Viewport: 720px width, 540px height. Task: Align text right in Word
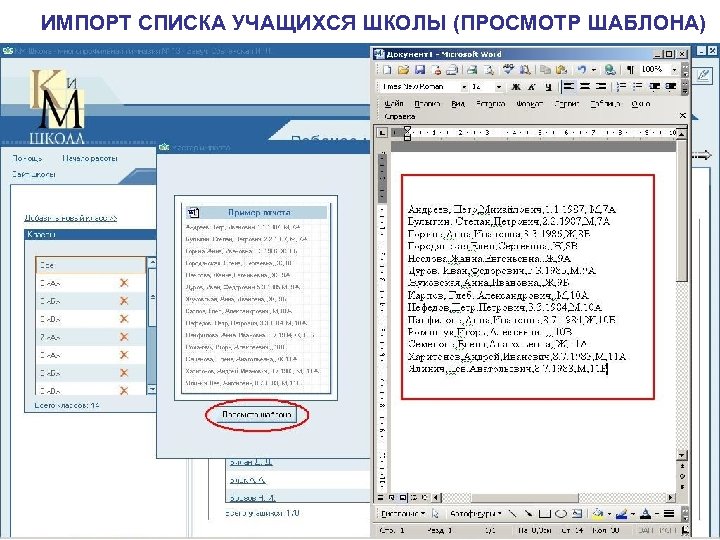(601, 87)
